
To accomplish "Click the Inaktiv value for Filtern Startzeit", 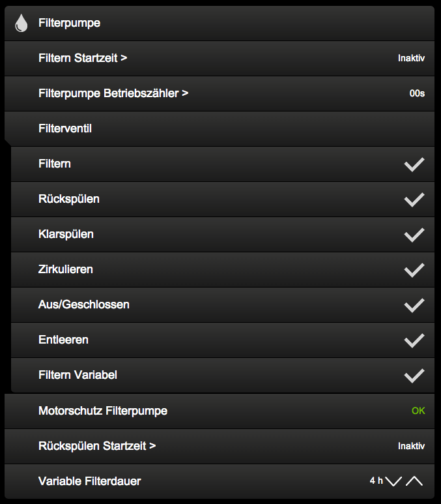I will pos(411,58).
